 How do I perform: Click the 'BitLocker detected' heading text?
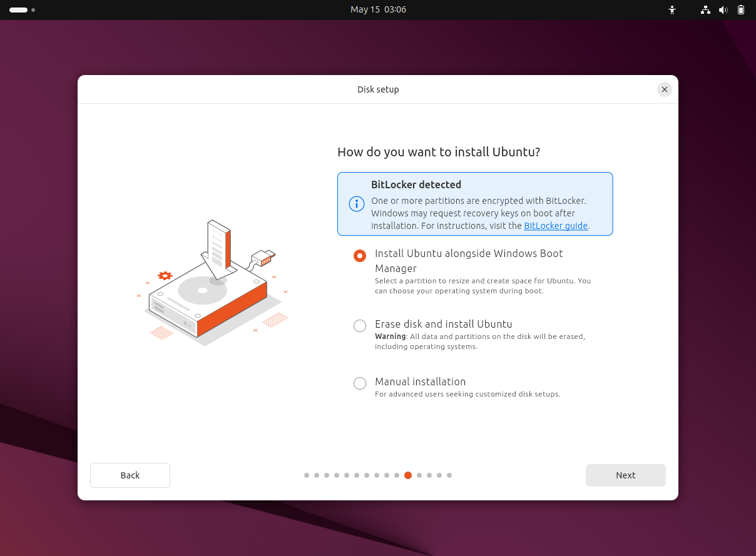[x=416, y=184]
